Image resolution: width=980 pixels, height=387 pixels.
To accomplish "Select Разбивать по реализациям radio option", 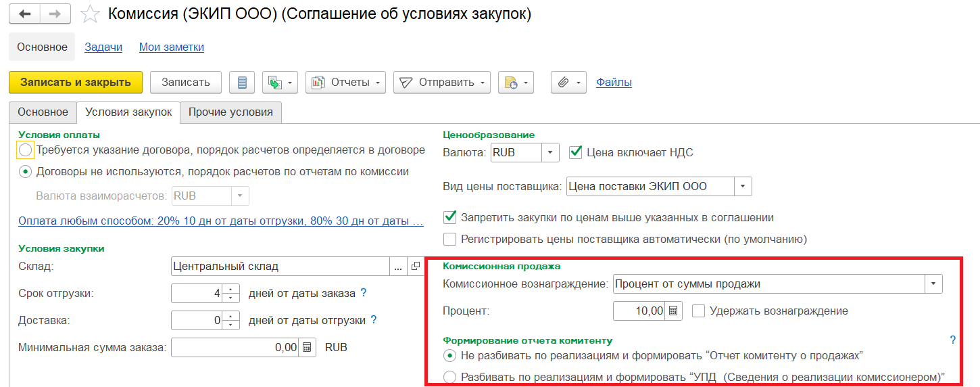I will click(449, 377).
